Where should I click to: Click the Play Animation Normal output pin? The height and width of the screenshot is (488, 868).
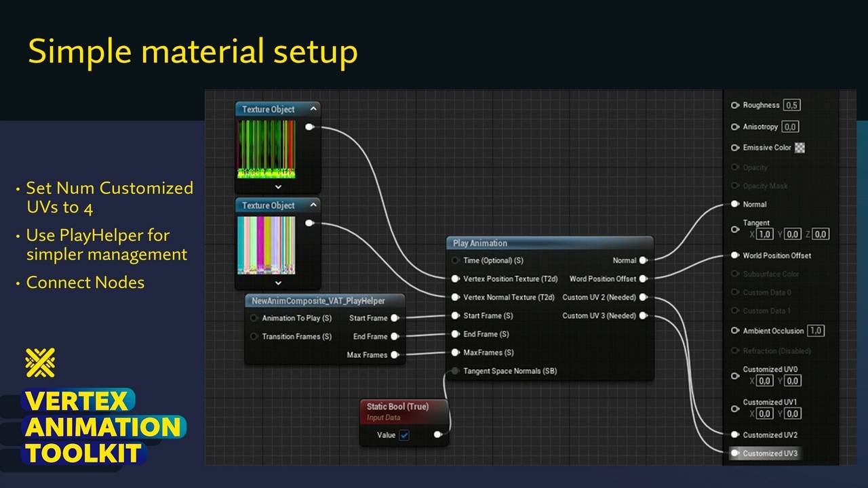pos(643,260)
